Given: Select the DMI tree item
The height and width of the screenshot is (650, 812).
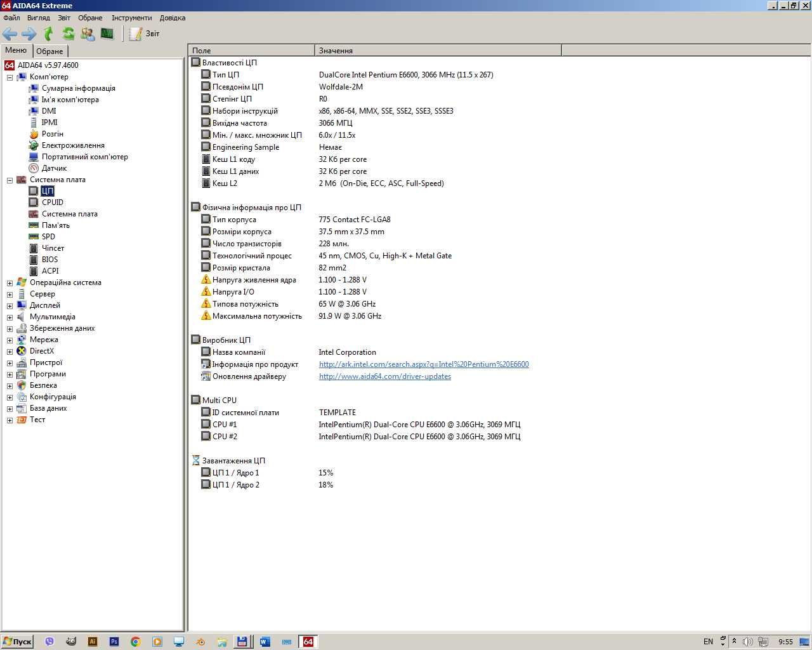Looking at the screenshot, I should click(x=49, y=111).
